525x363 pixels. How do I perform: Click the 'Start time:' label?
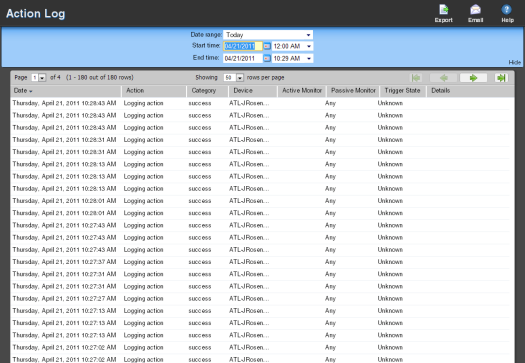pyautogui.click(x=206, y=46)
